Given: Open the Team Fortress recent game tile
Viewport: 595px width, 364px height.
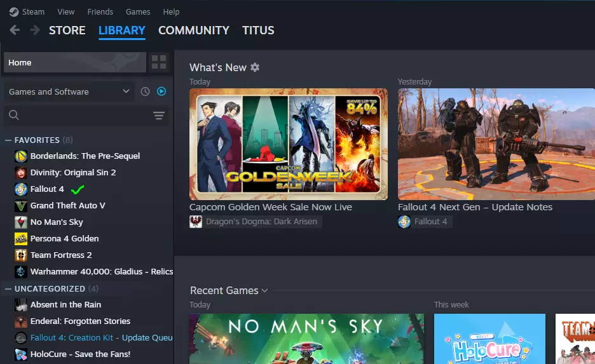Looking at the screenshot, I should (x=575, y=339).
